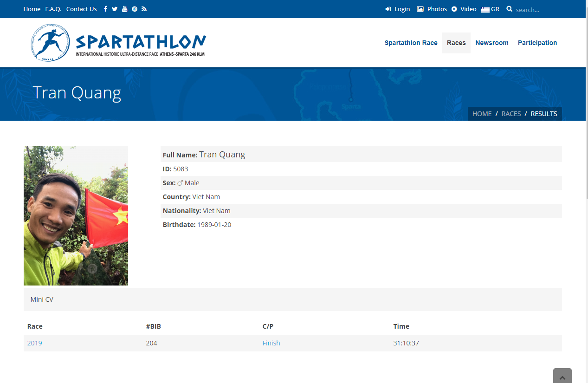
Task: Open the Pinterest social icon
Action: point(135,9)
